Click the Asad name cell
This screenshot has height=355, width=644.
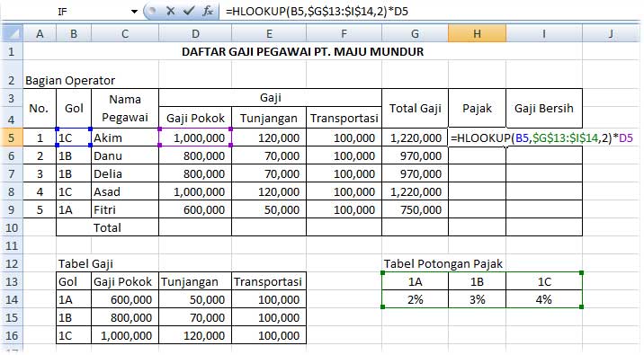[x=125, y=192]
